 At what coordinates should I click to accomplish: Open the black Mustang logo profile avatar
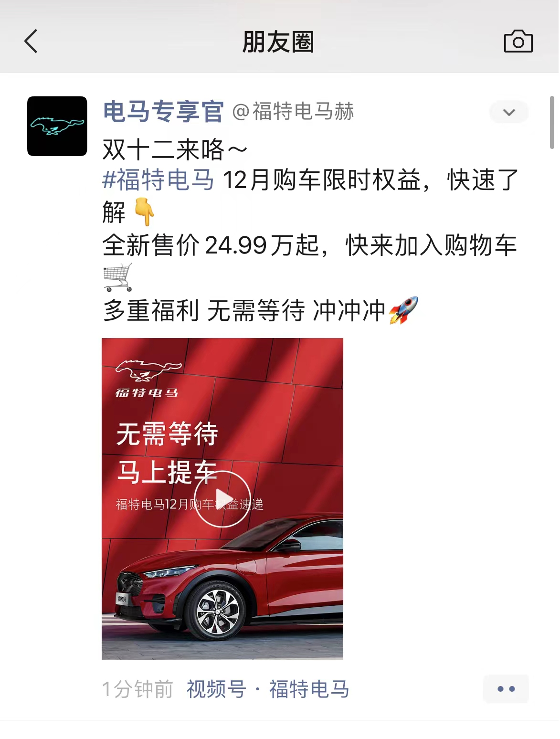click(x=57, y=126)
